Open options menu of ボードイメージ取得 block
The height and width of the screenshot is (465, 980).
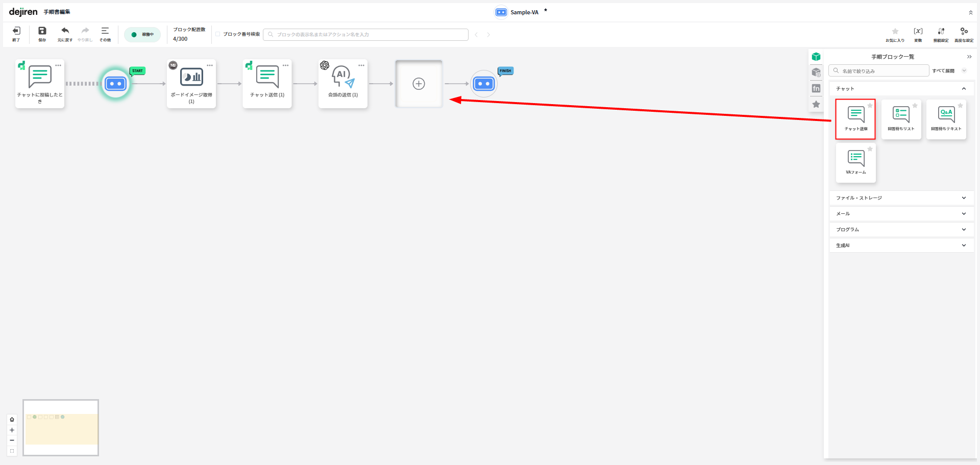(210, 65)
